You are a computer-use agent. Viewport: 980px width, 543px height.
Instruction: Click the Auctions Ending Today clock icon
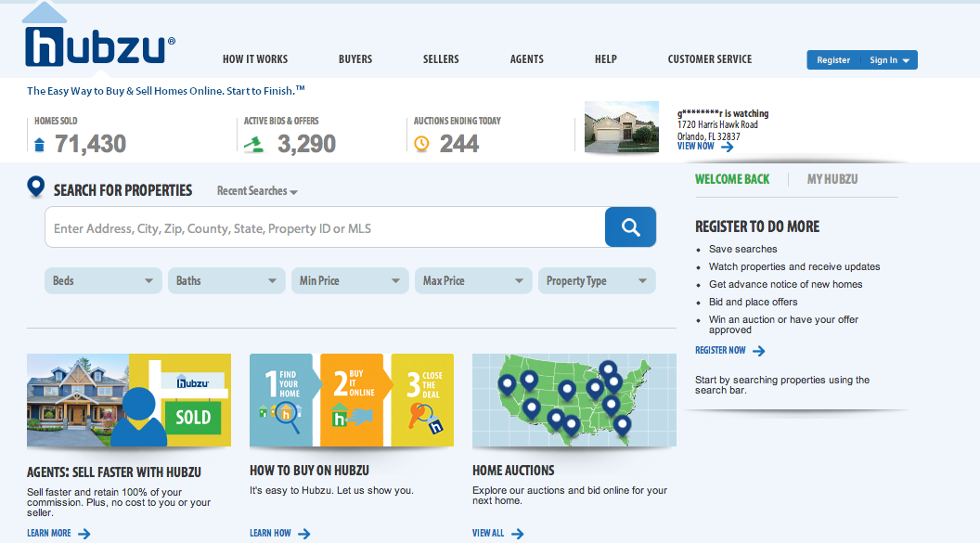pyautogui.click(x=424, y=143)
